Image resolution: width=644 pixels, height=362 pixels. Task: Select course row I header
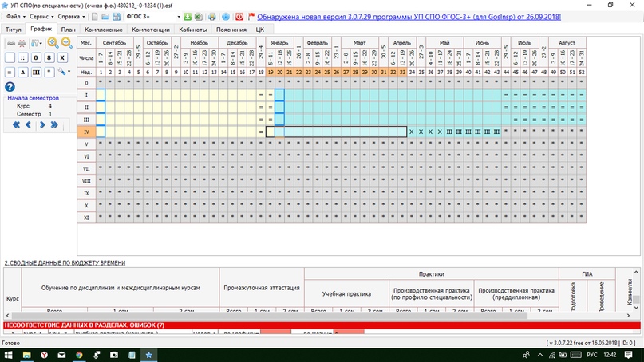(86, 95)
